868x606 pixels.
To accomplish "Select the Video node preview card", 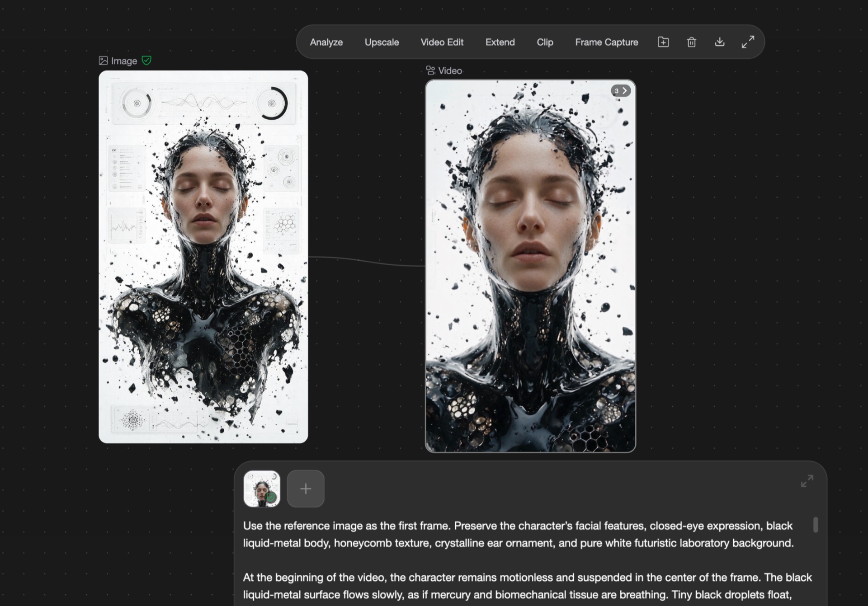I will (530, 266).
